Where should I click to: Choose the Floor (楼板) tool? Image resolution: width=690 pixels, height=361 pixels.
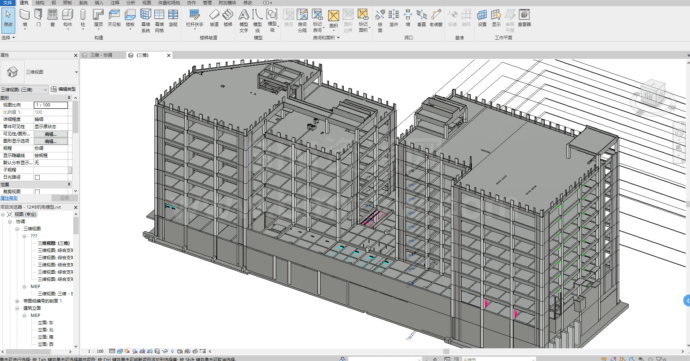pos(130,19)
